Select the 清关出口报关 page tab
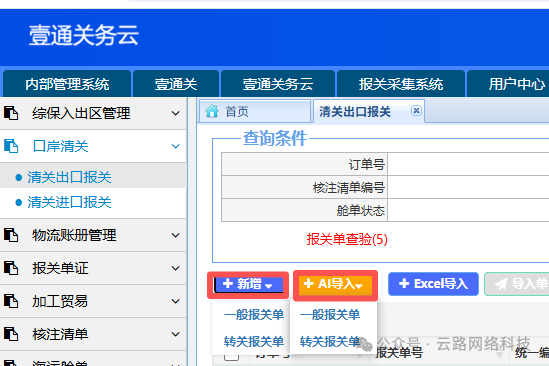549x366 pixels. pos(369,111)
